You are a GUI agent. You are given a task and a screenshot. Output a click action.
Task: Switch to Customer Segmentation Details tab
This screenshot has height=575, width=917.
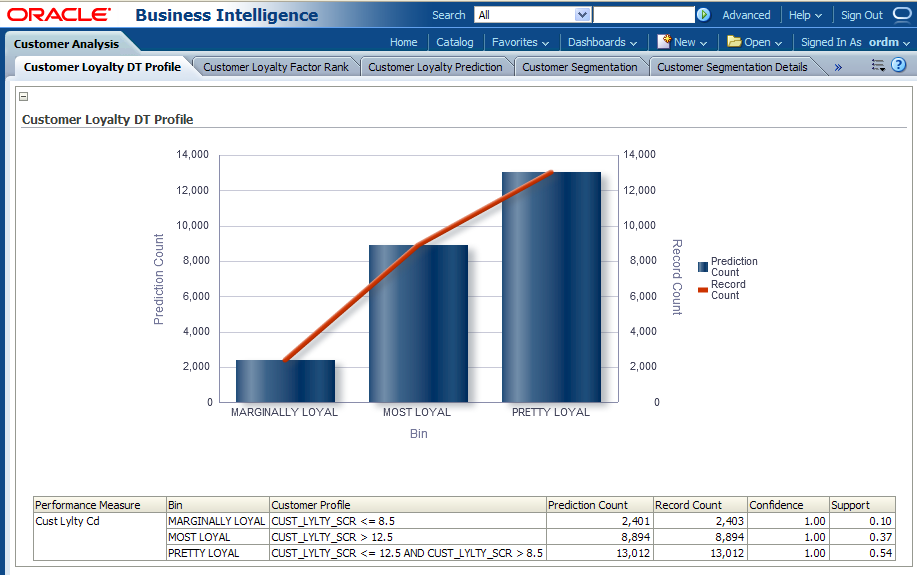tap(732, 67)
